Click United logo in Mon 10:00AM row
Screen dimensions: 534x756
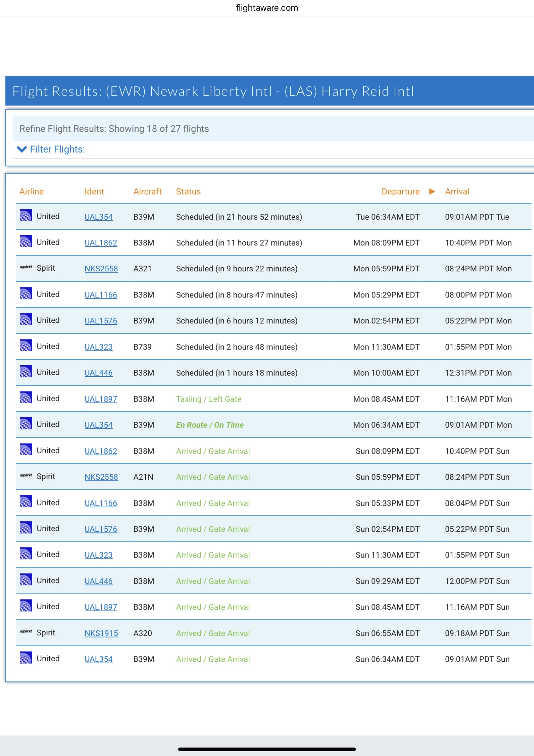coord(26,371)
